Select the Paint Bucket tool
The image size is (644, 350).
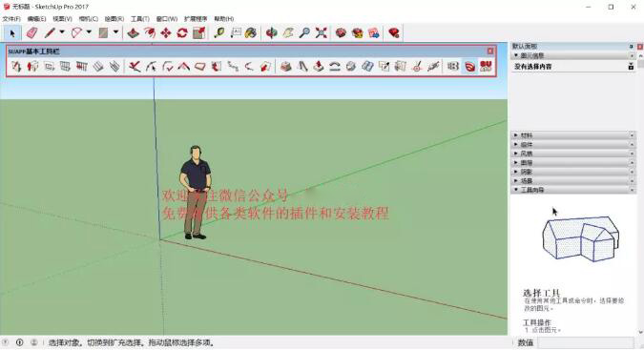point(251,32)
